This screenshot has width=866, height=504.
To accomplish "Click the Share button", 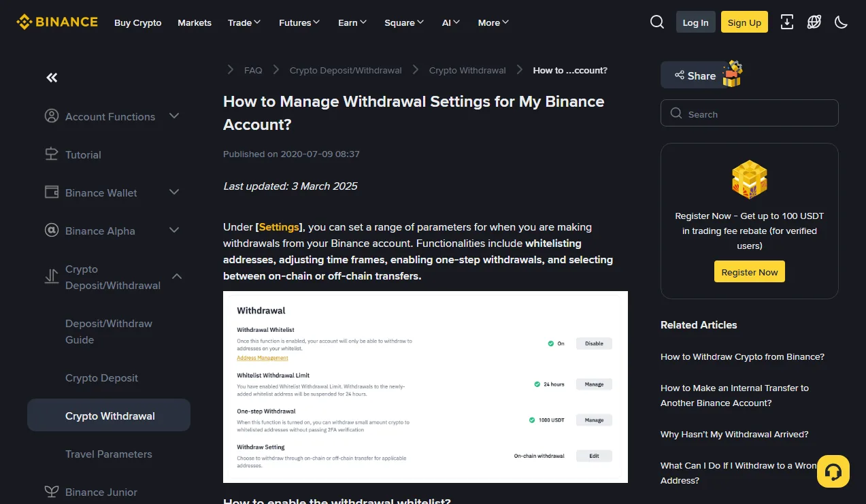I will pos(695,75).
